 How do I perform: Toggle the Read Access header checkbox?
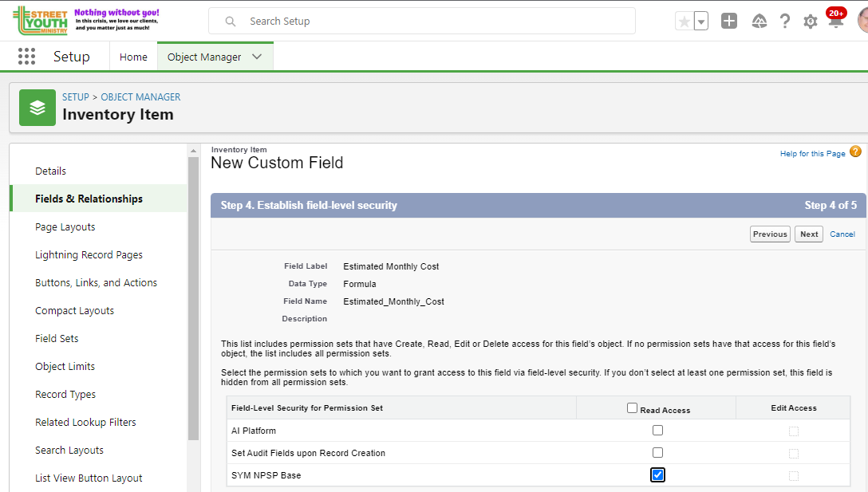(633, 408)
